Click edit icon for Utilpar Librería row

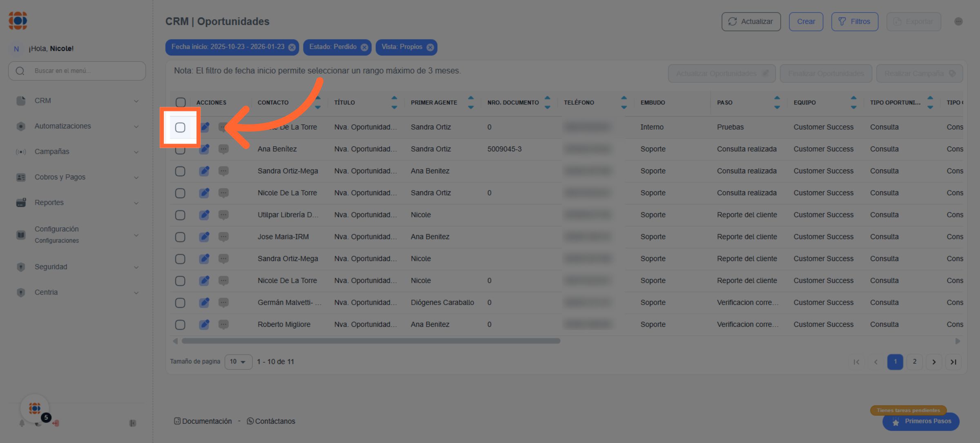pyautogui.click(x=204, y=215)
